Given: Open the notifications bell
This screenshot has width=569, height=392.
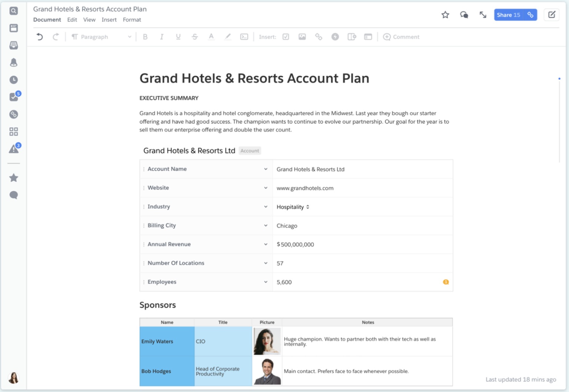Looking at the screenshot, I should pyautogui.click(x=13, y=62).
